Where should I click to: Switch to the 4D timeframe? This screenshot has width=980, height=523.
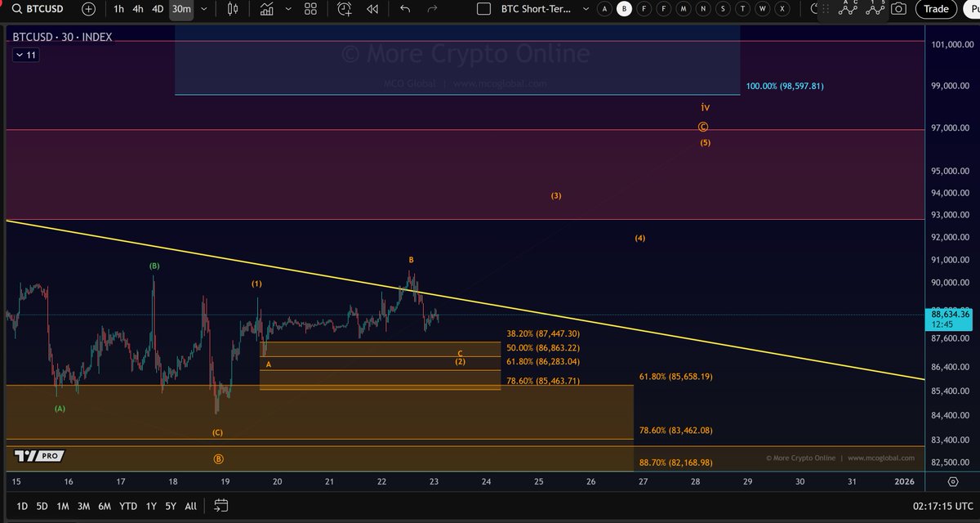(x=158, y=9)
